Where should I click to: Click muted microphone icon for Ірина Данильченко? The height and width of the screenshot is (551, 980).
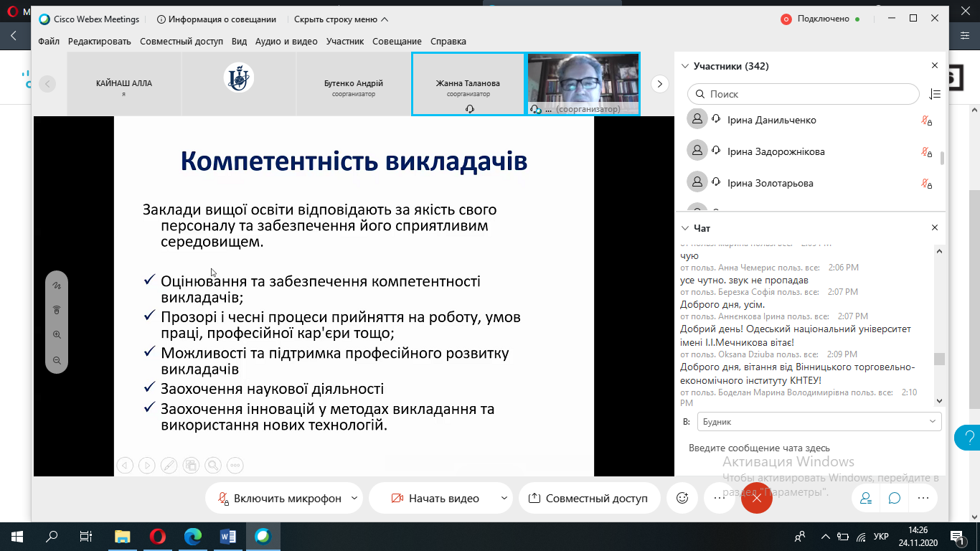[927, 121]
